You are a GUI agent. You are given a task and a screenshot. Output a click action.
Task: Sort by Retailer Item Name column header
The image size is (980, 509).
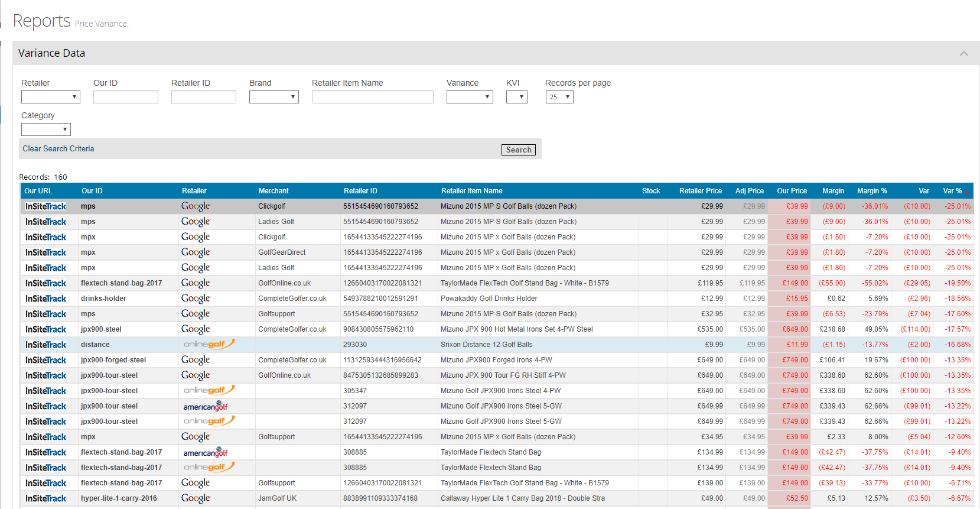(x=472, y=191)
